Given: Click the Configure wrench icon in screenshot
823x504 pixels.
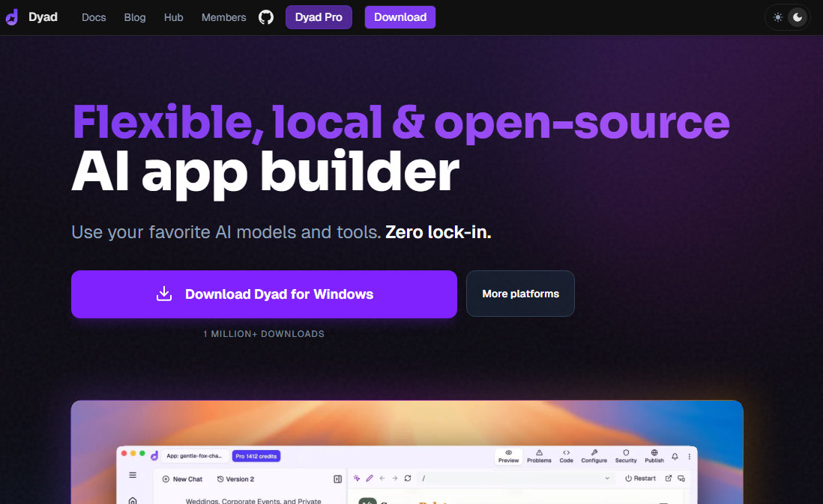Looking at the screenshot, I should click(594, 452).
